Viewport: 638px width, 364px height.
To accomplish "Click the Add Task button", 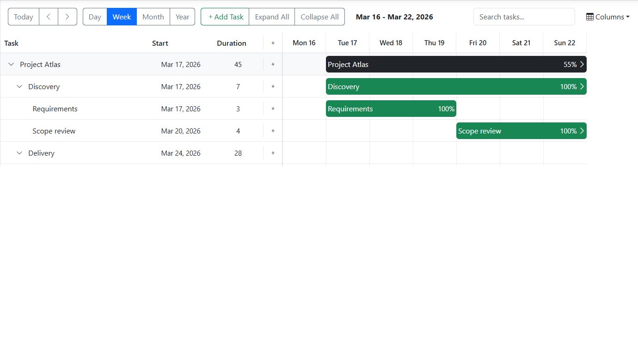I will pos(225,17).
